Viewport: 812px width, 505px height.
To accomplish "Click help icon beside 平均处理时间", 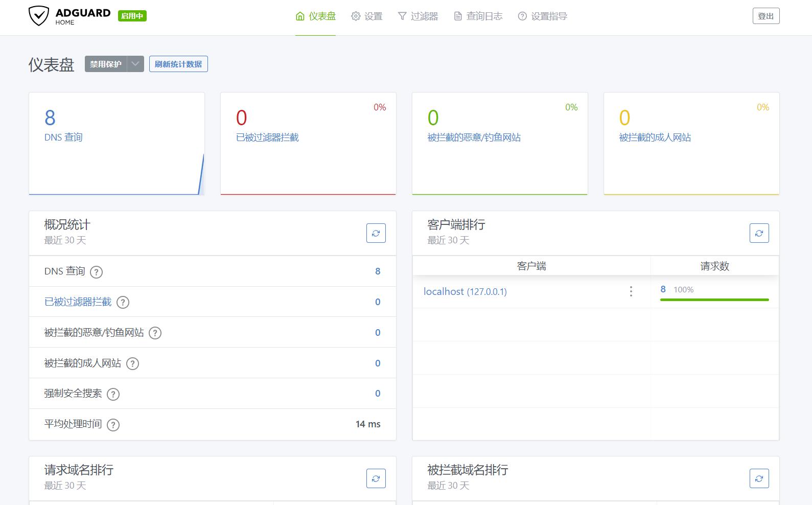I will [x=113, y=425].
